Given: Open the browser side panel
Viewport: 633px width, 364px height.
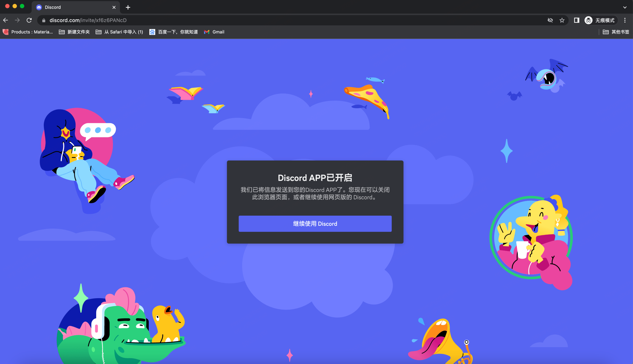Looking at the screenshot, I should [577, 20].
